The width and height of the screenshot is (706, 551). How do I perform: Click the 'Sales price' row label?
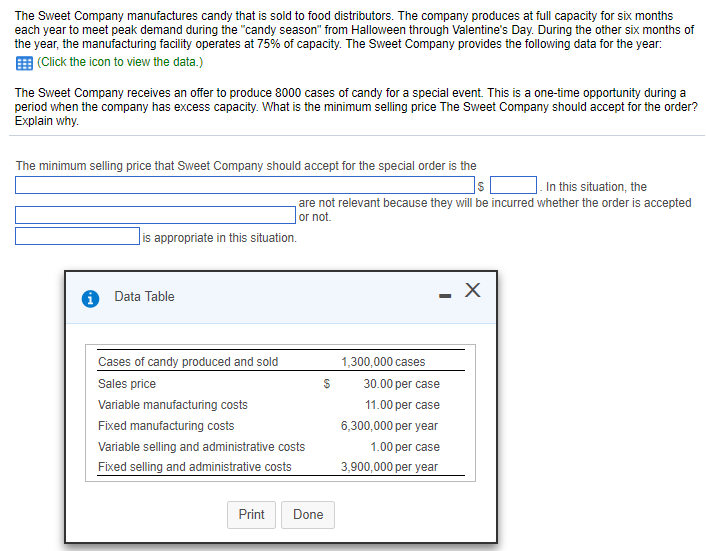coord(127,384)
